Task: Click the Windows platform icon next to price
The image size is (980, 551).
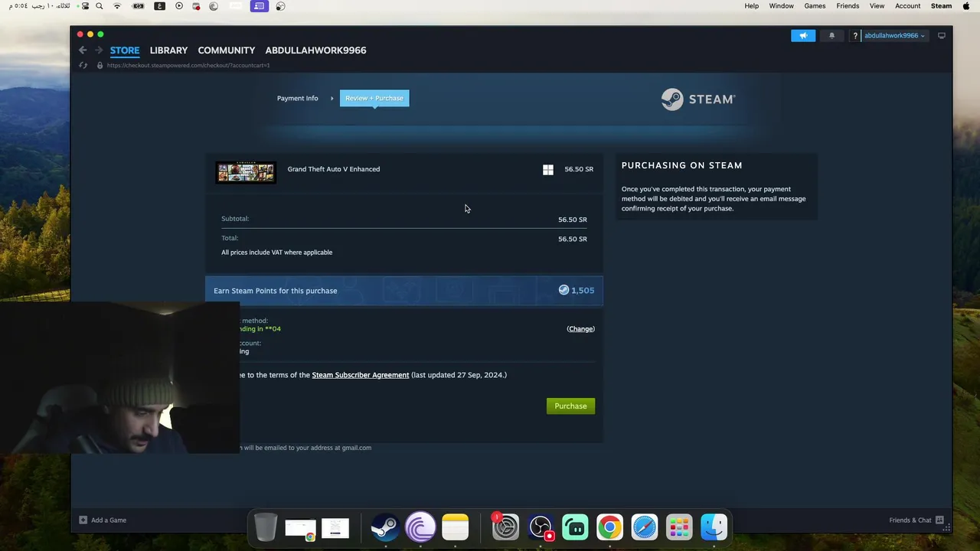Action: (x=548, y=170)
